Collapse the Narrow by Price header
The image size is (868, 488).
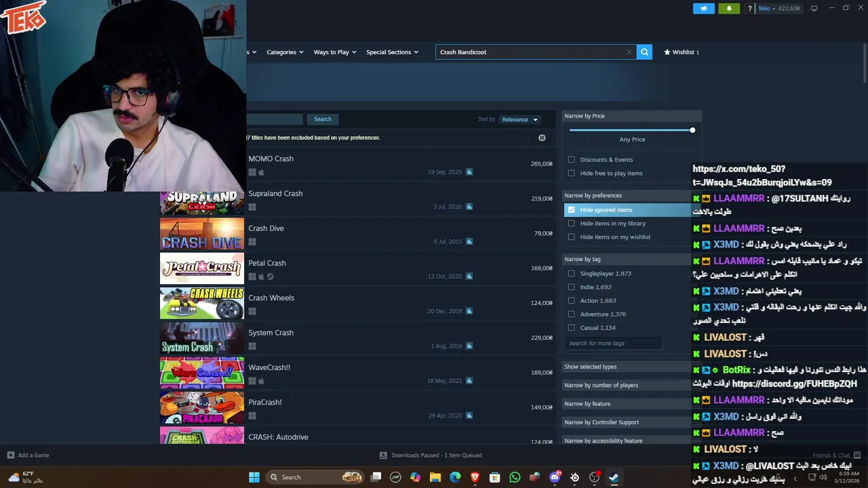pyautogui.click(x=631, y=116)
